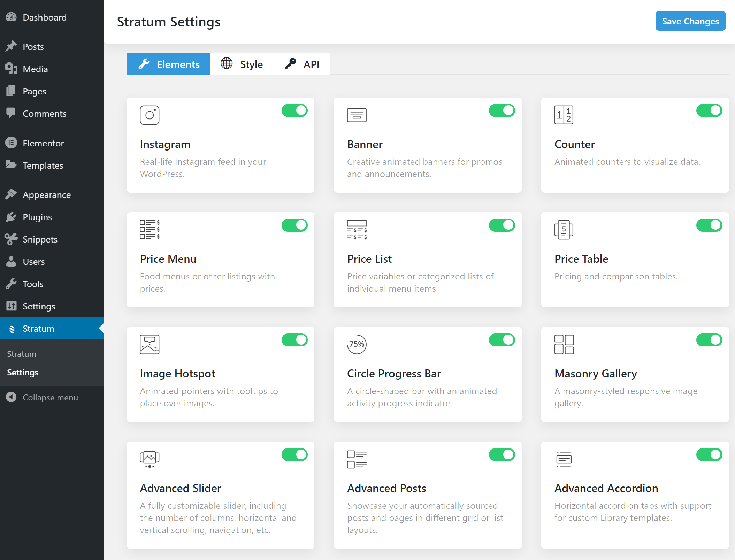Click the Users person icon

click(11, 261)
